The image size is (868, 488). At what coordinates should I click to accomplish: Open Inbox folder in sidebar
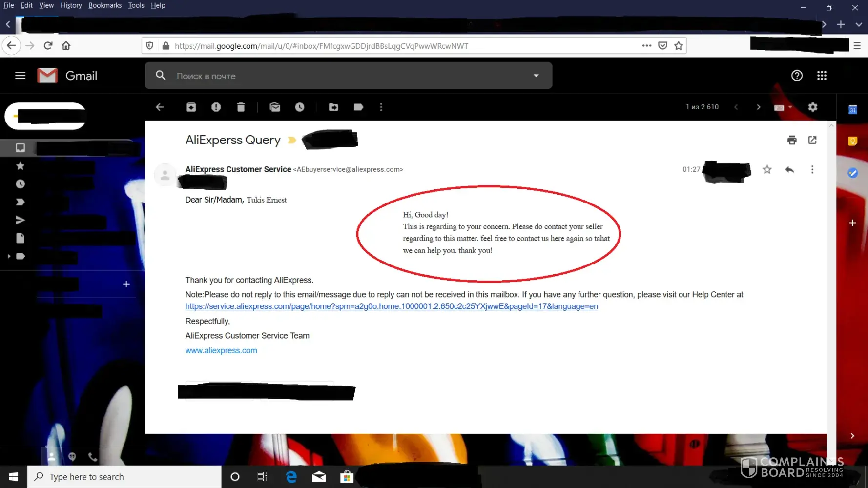20,147
